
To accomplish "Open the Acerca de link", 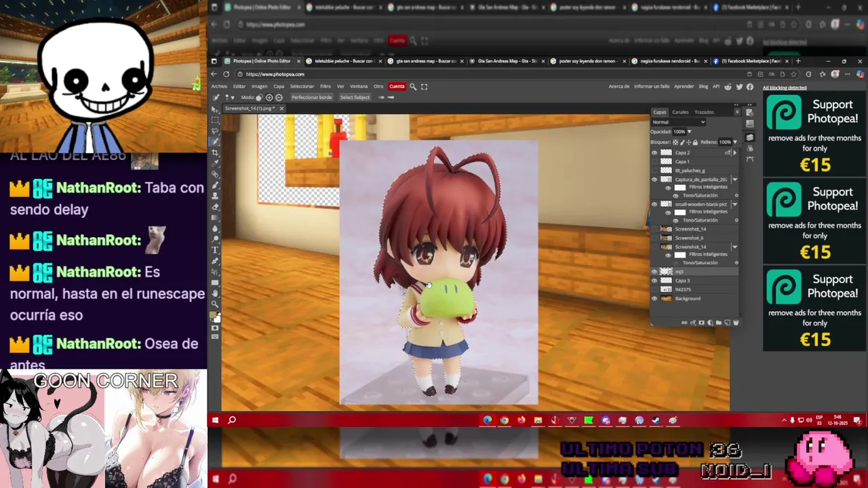I will (x=619, y=86).
